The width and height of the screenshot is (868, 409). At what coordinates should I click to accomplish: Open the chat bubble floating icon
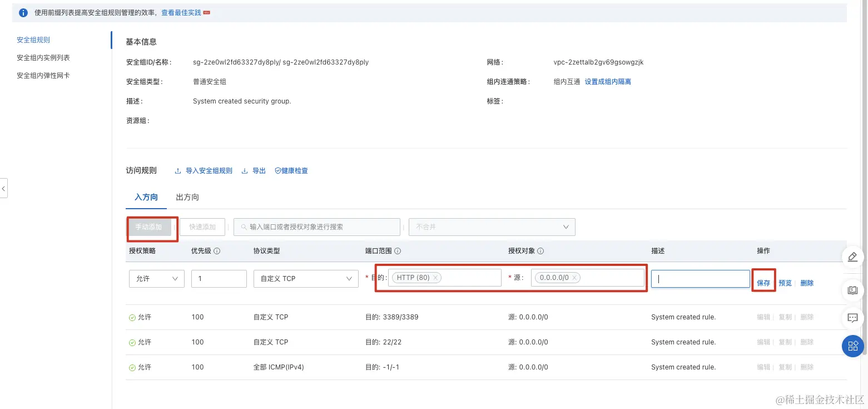852,318
